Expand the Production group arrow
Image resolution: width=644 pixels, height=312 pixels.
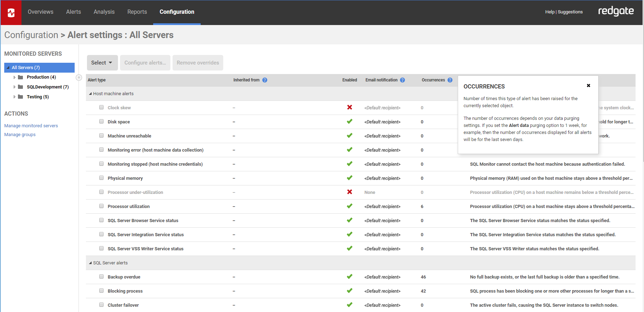[14, 77]
